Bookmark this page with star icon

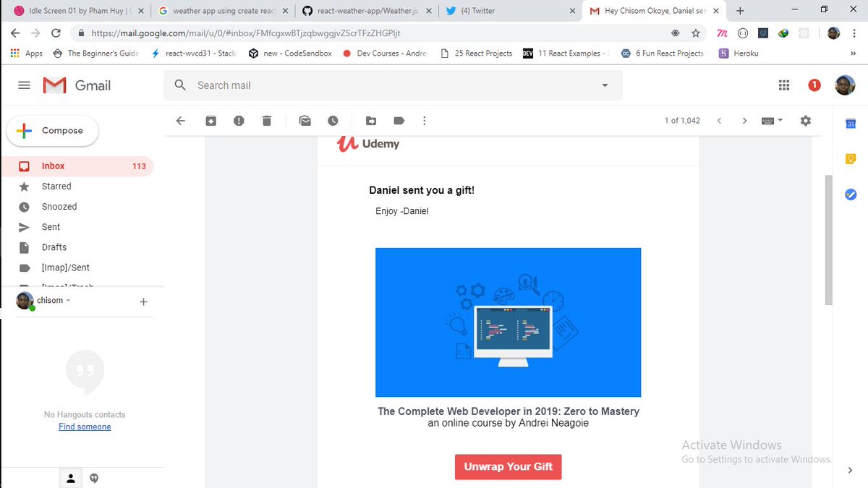pos(696,33)
